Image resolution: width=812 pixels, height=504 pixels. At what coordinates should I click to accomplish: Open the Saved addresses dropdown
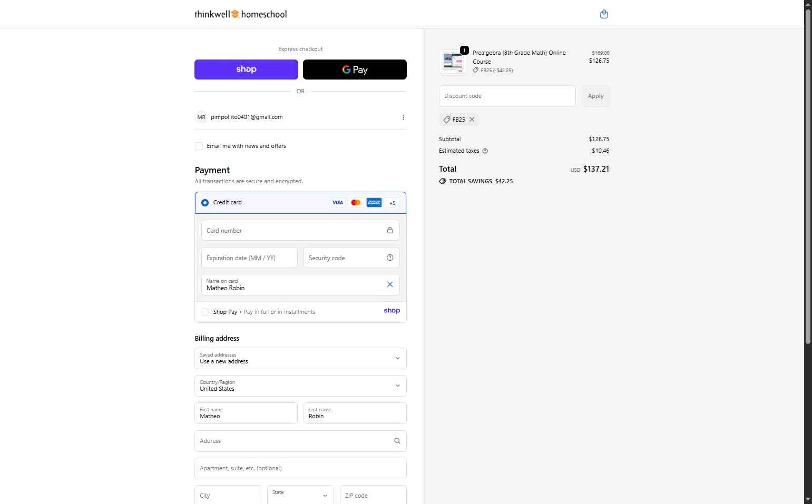[x=300, y=358]
